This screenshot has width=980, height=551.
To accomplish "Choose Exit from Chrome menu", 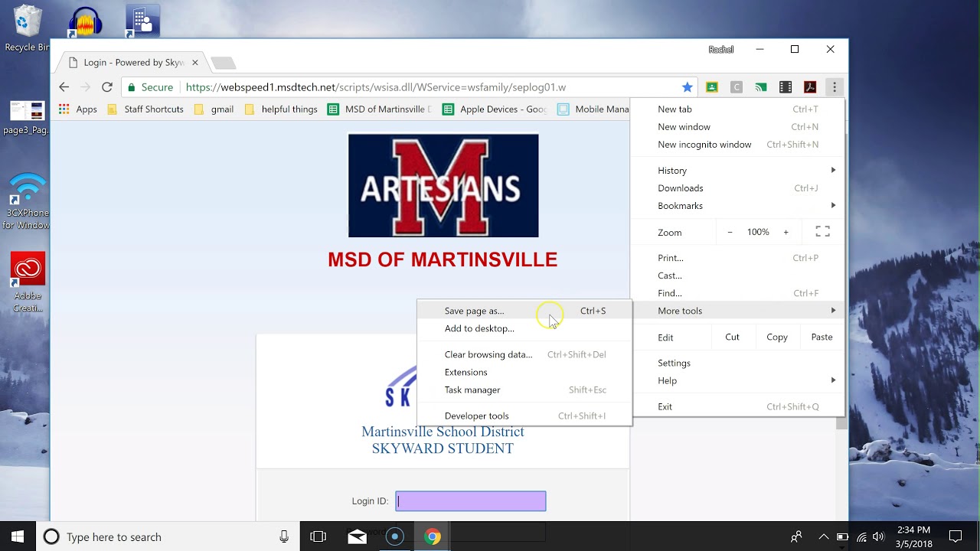I will (x=737, y=406).
